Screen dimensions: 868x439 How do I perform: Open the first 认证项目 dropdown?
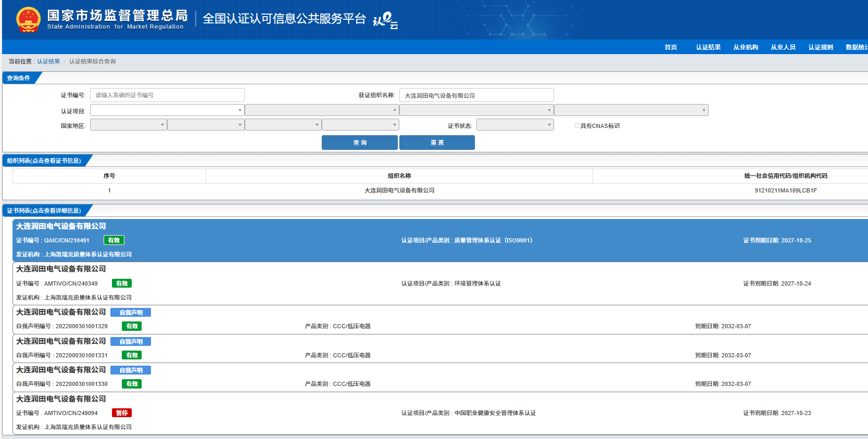[x=167, y=110]
